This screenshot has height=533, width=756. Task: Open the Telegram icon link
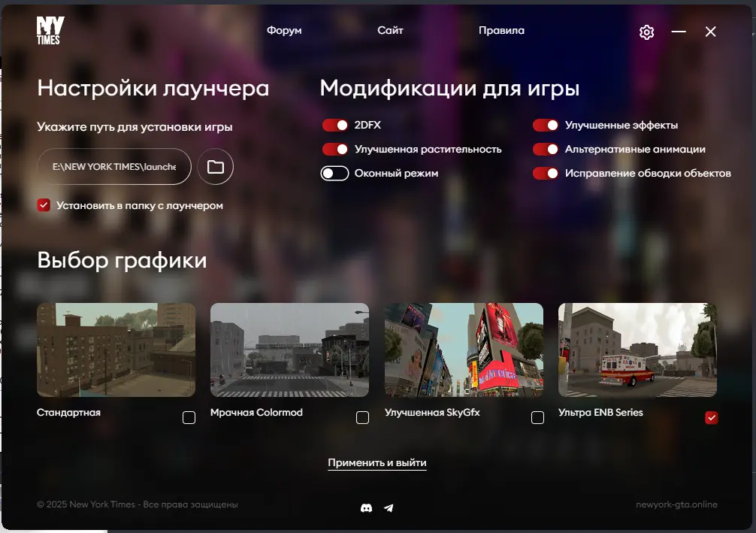(389, 508)
